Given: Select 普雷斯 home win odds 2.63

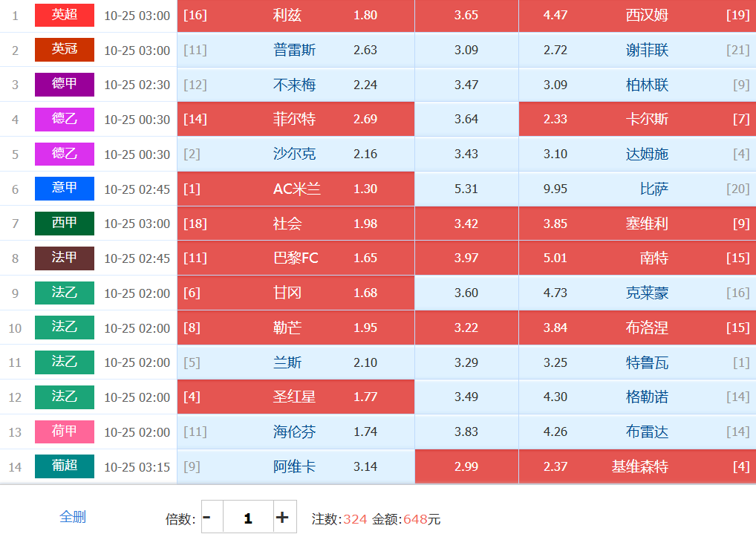Looking at the screenshot, I should click(296, 51).
